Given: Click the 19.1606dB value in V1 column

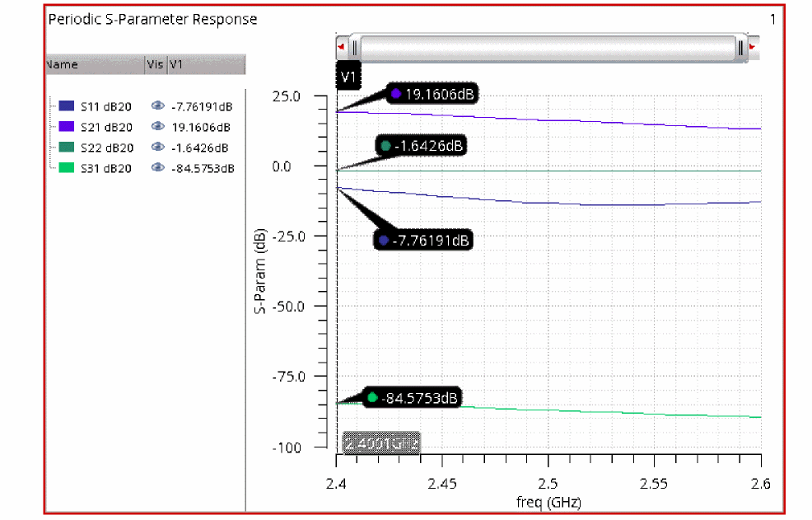Looking at the screenshot, I should [x=201, y=127].
